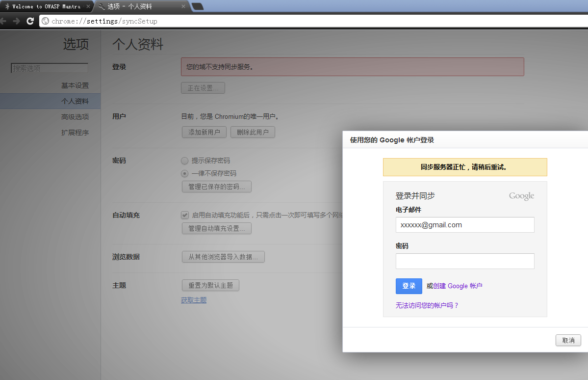Open 高级选项 in the sidebar

[75, 117]
